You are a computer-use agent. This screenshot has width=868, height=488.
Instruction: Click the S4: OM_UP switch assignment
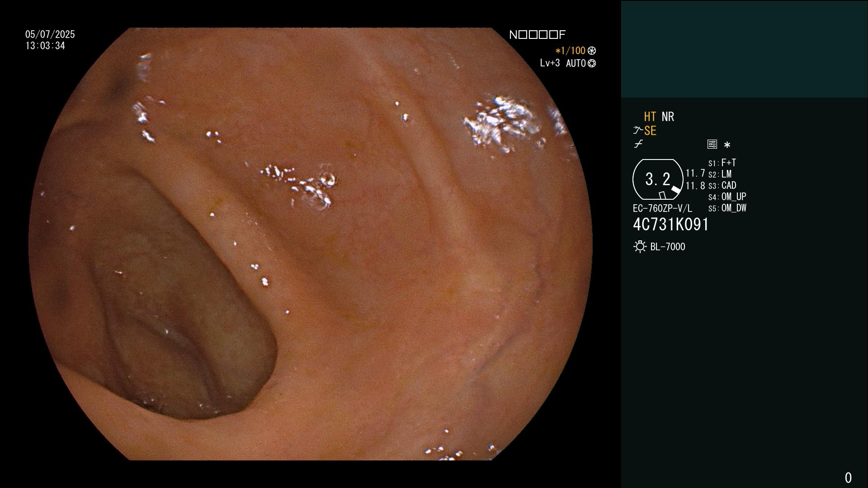point(727,197)
